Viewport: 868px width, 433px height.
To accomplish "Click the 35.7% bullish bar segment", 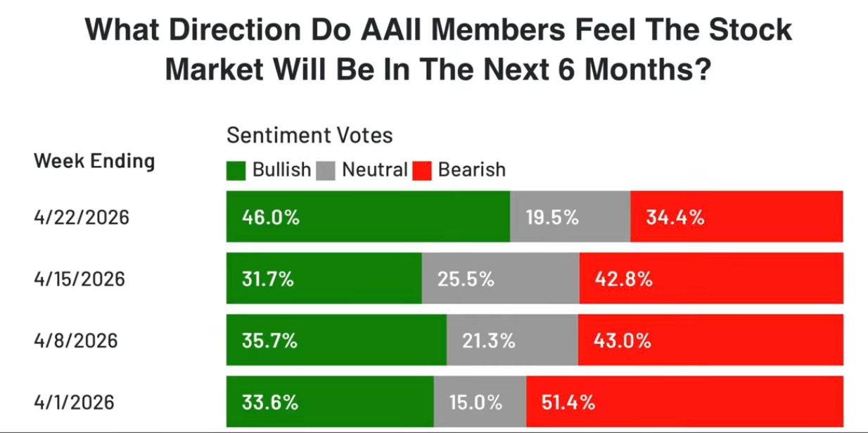I will point(336,340).
